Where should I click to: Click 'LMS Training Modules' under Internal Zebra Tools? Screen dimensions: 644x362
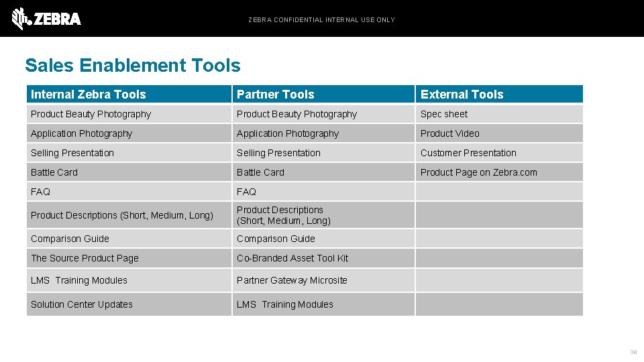click(129, 280)
